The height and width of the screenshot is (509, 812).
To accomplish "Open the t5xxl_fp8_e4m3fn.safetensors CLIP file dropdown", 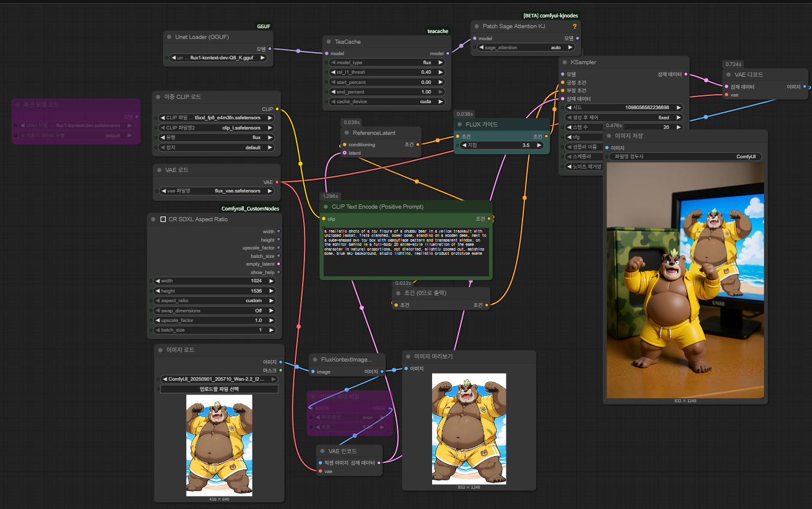I will pyautogui.click(x=217, y=118).
